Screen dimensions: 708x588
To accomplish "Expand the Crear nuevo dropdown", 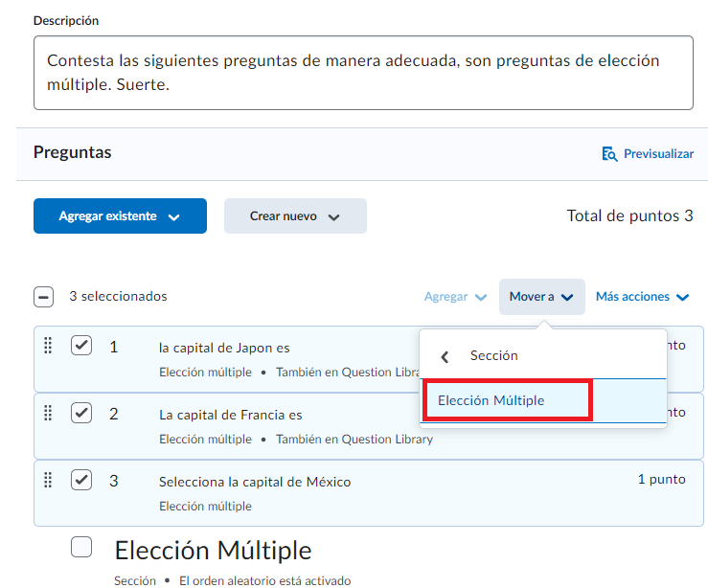I will 295,216.
